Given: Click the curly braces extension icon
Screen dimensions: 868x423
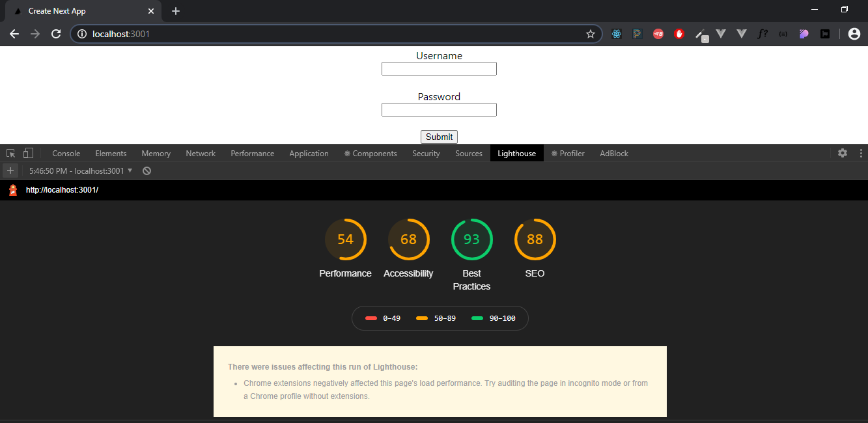Looking at the screenshot, I should click(x=783, y=34).
